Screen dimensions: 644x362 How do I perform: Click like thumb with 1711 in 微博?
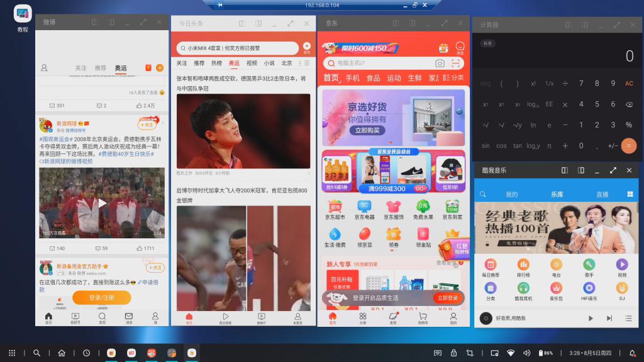145,248
